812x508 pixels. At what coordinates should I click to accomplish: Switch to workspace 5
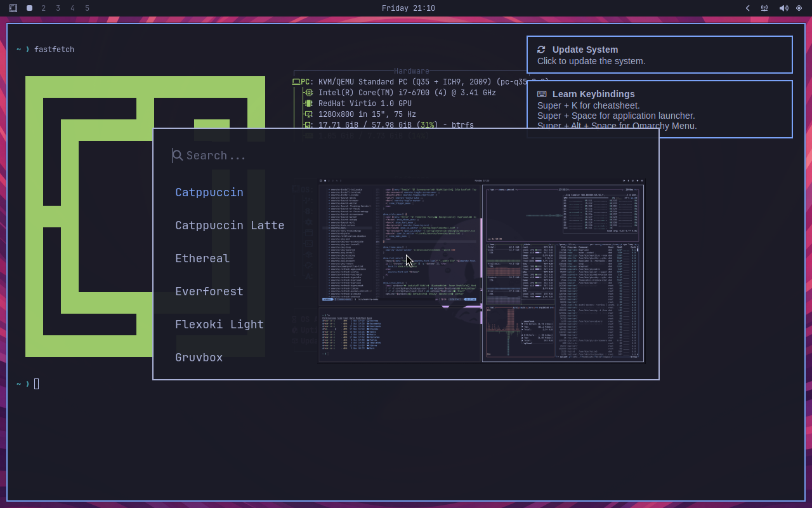click(x=86, y=8)
